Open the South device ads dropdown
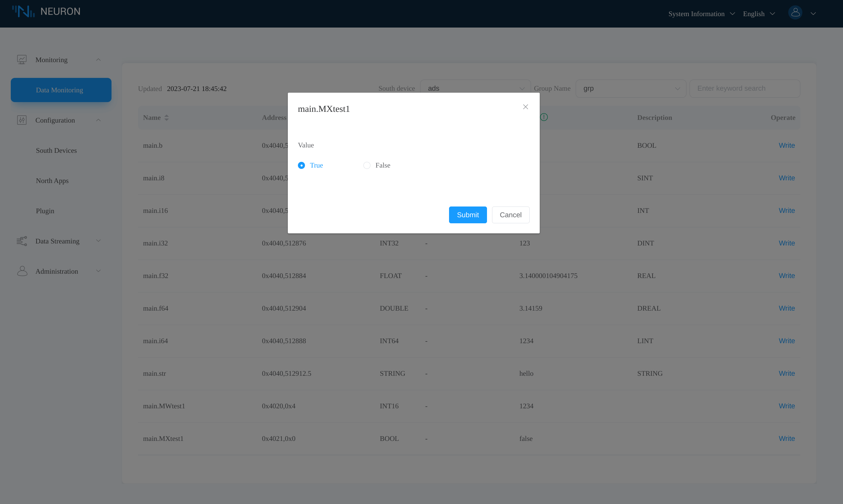This screenshot has width=843, height=504. pyautogui.click(x=475, y=88)
